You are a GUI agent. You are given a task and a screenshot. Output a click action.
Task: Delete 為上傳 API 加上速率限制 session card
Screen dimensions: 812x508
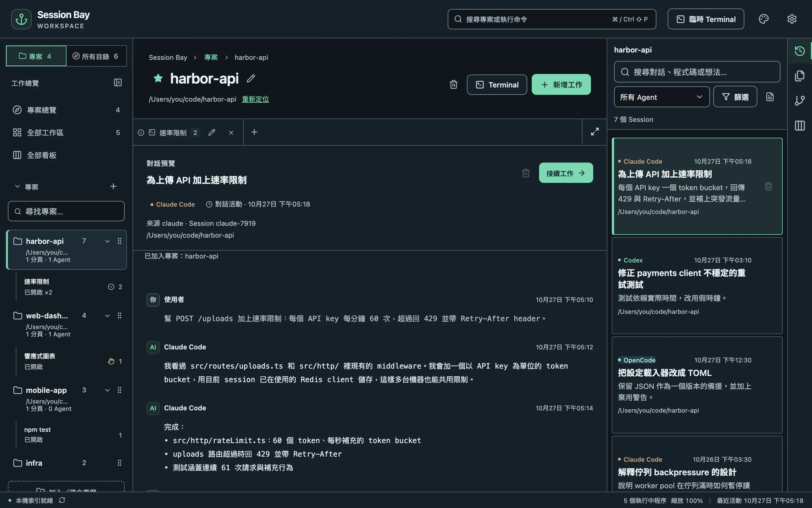point(768,187)
